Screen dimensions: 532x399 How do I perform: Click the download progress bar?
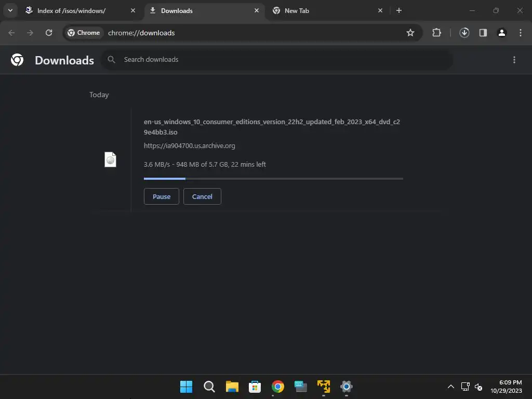(x=273, y=179)
